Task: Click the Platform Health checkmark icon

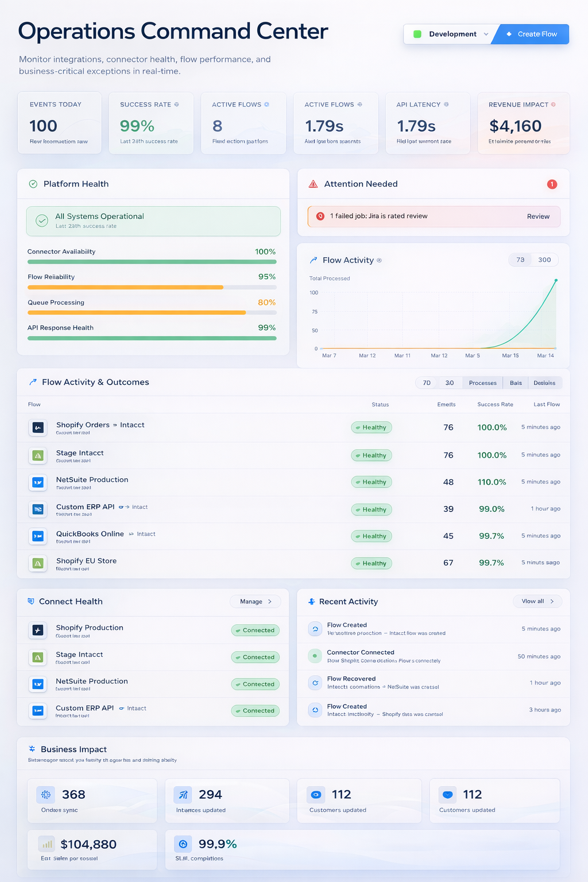Action: 33,184
